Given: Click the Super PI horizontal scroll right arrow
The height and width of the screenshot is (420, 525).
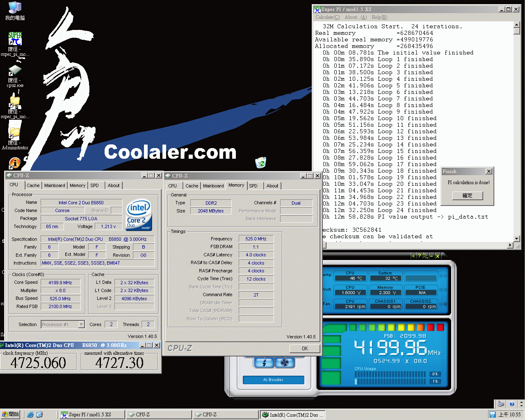Looking at the screenshot, I should pos(510,245).
